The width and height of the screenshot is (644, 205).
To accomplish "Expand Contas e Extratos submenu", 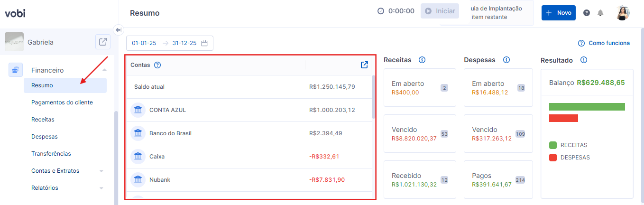I will coord(101,171).
